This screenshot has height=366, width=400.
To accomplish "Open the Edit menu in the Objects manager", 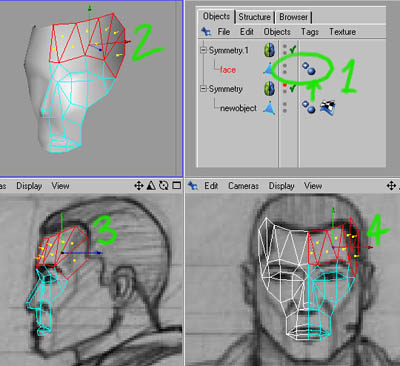I will point(247,32).
